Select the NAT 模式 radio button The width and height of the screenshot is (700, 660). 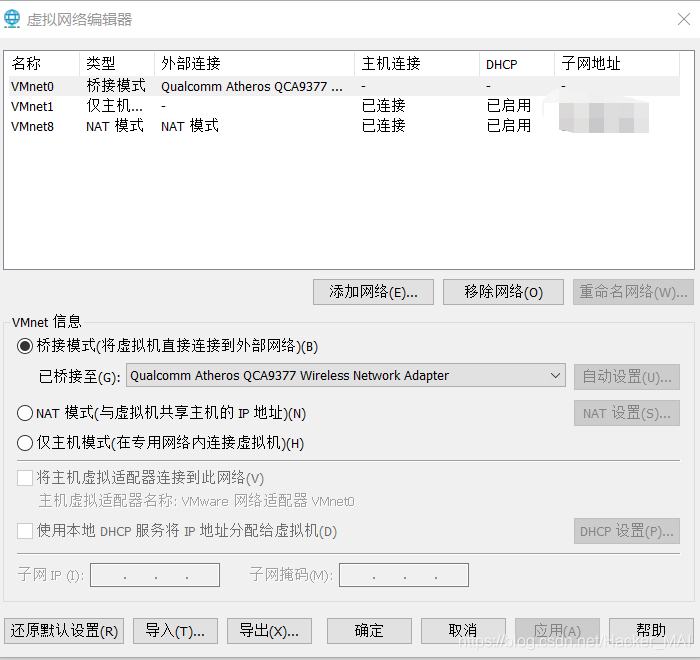[x=25, y=413]
